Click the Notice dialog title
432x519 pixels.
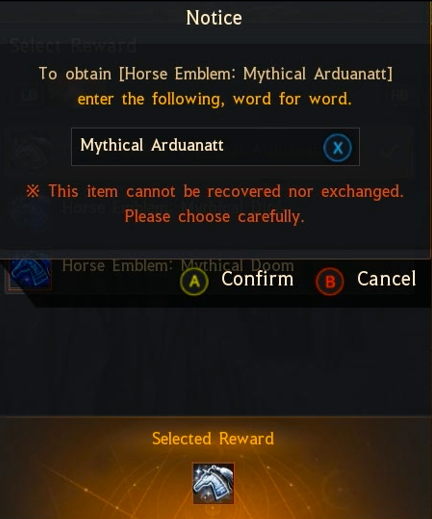click(214, 18)
